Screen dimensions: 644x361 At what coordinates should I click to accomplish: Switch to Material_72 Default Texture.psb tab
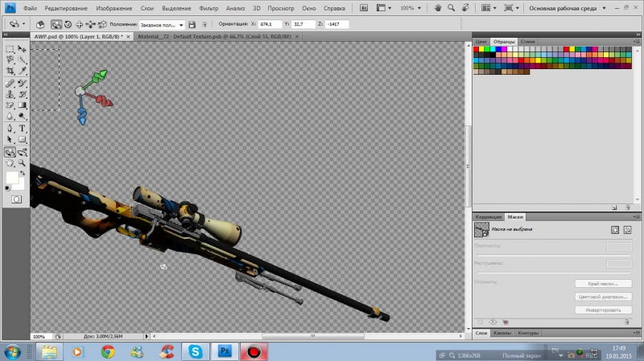tap(218, 36)
